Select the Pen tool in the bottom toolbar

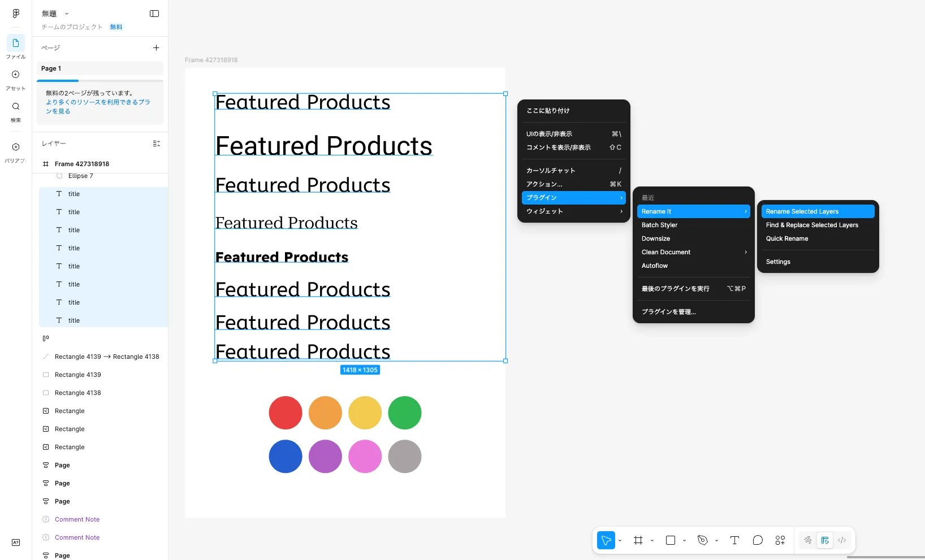pos(703,540)
